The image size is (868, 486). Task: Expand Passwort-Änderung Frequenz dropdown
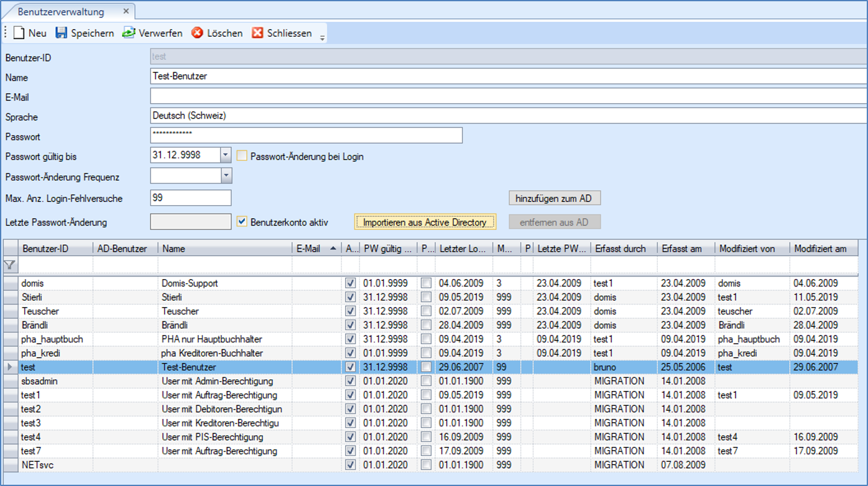tap(226, 177)
